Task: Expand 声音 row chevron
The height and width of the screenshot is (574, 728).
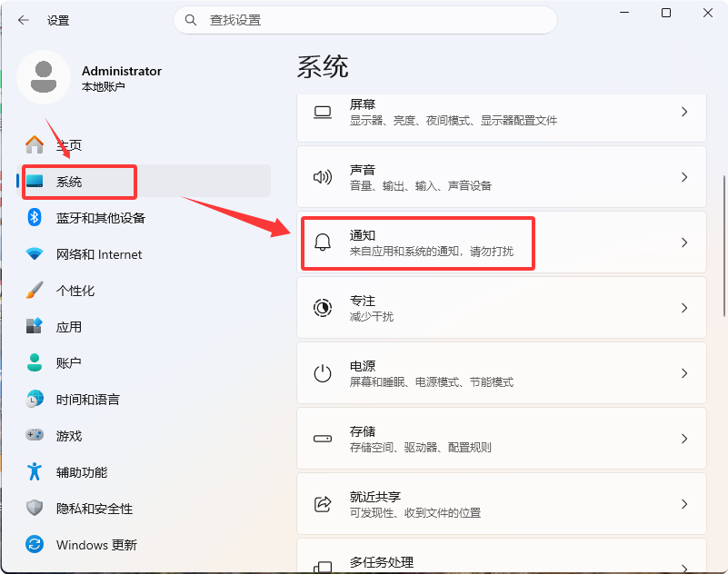Action: coord(683,177)
